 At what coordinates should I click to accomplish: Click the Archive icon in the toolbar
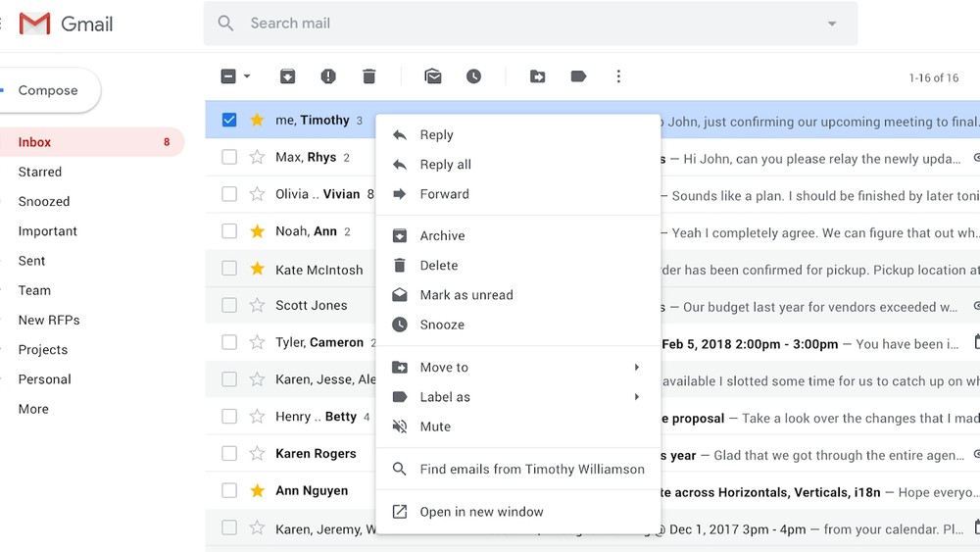tap(287, 76)
